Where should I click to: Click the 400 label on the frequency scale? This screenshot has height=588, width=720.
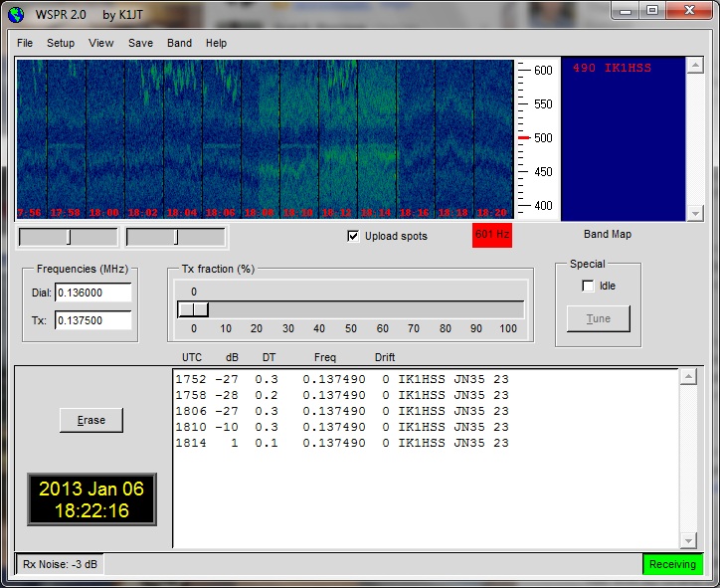543,206
